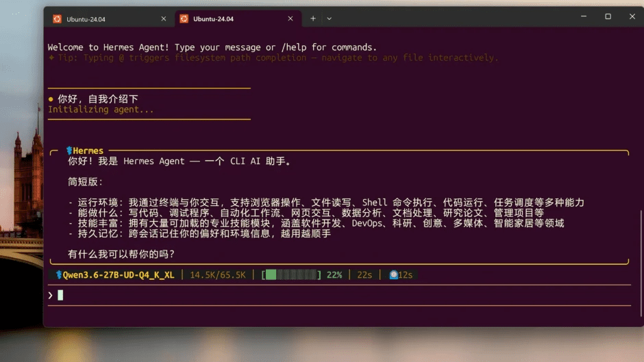Click the 有什么我可以帮你的吗？ line
Image resolution: width=644 pixels, height=362 pixels.
coord(121,254)
